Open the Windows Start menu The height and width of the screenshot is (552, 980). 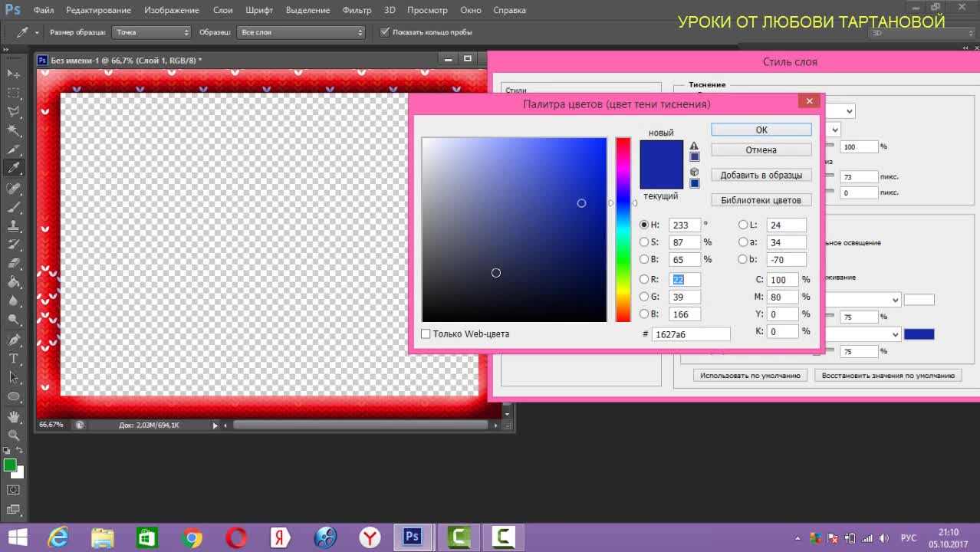(17, 537)
